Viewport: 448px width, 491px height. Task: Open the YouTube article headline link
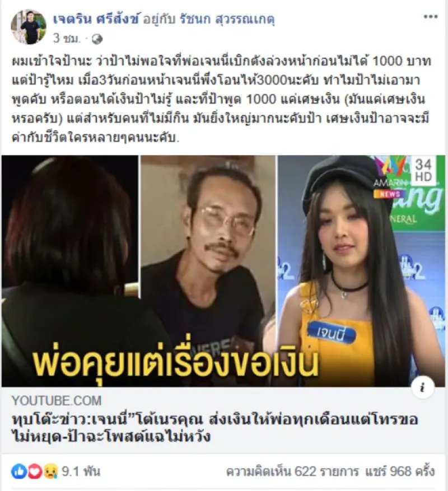(x=214, y=428)
